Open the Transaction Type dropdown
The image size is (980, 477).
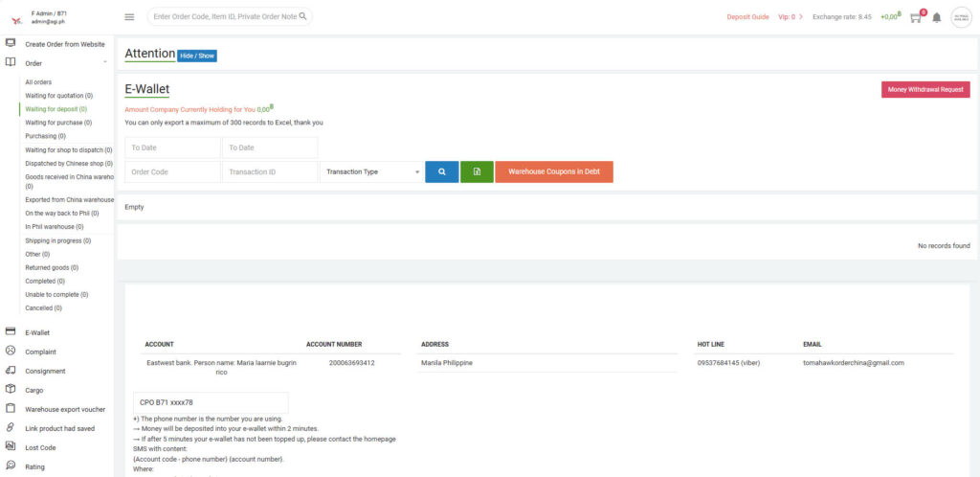tap(372, 171)
